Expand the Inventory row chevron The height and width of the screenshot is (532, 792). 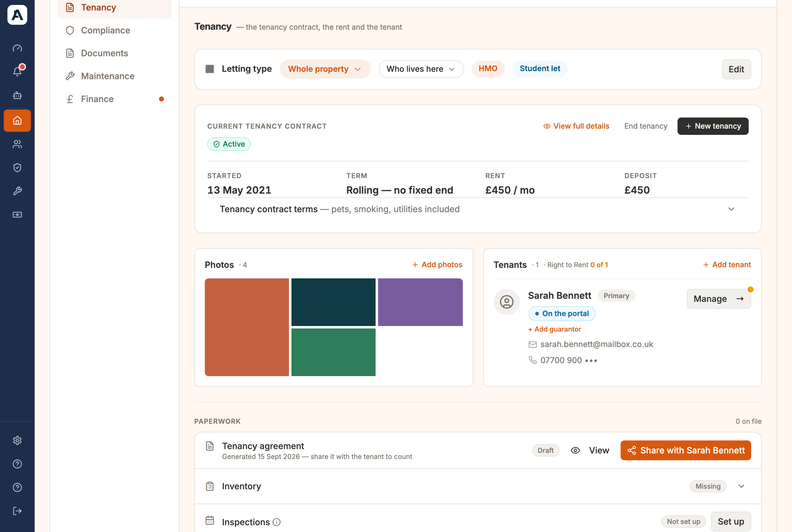[x=741, y=486]
